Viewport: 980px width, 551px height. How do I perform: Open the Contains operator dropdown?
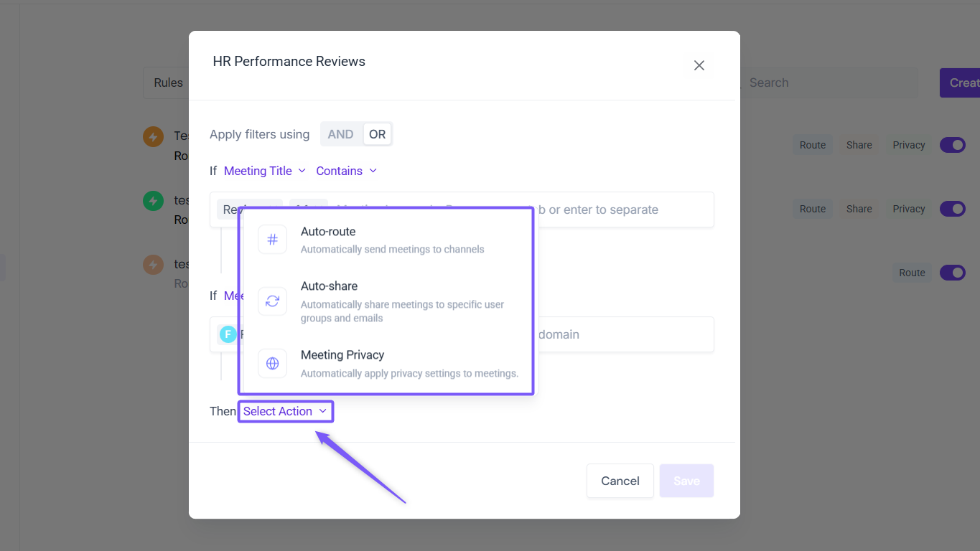tap(346, 171)
